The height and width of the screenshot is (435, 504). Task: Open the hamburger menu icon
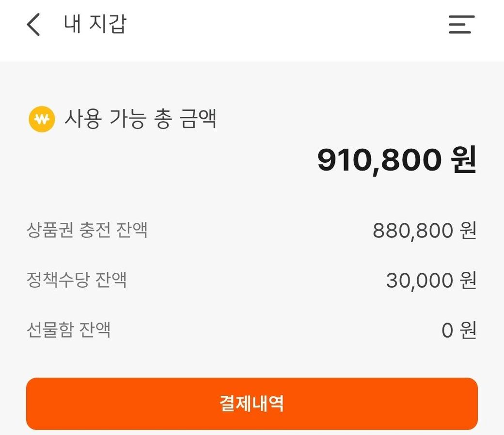[x=461, y=25]
